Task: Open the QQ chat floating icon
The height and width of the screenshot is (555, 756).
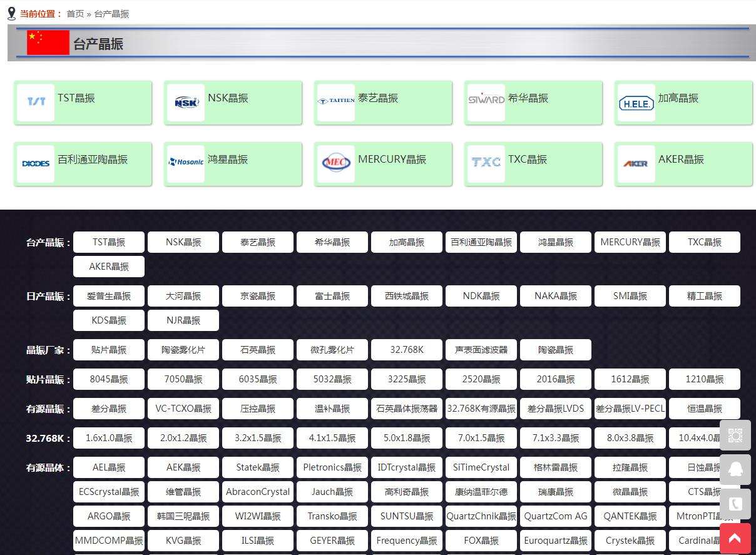Action: coord(735,469)
